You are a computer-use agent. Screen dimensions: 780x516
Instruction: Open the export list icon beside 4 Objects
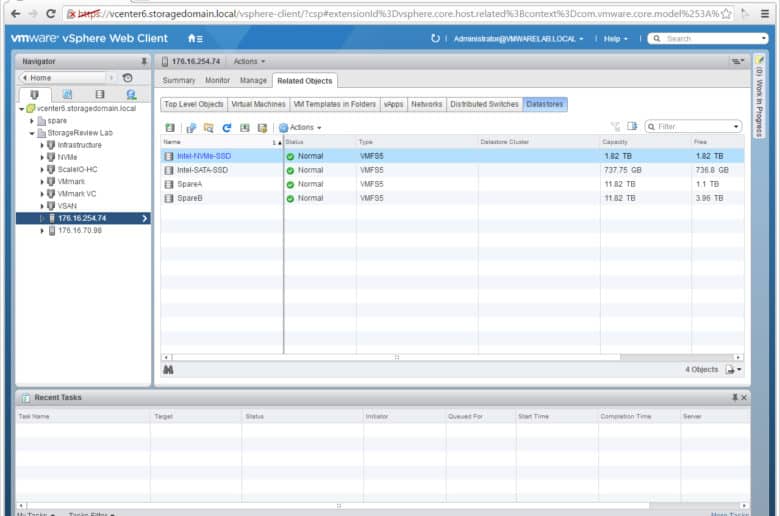click(x=733, y=370)
